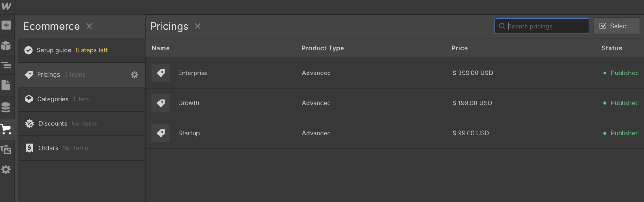Select Discounts in Ecommerce list
The image size is (644, 202).
click(53, 123)
